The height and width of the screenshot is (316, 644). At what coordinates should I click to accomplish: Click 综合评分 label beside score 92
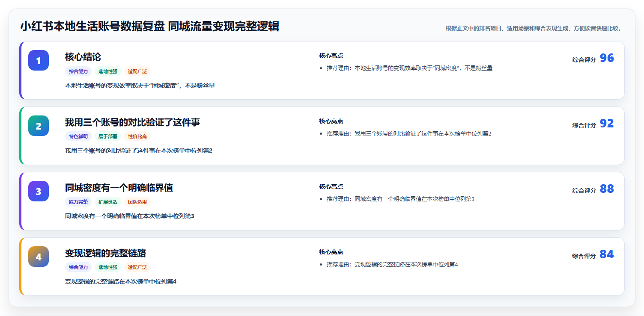[584, 125]
